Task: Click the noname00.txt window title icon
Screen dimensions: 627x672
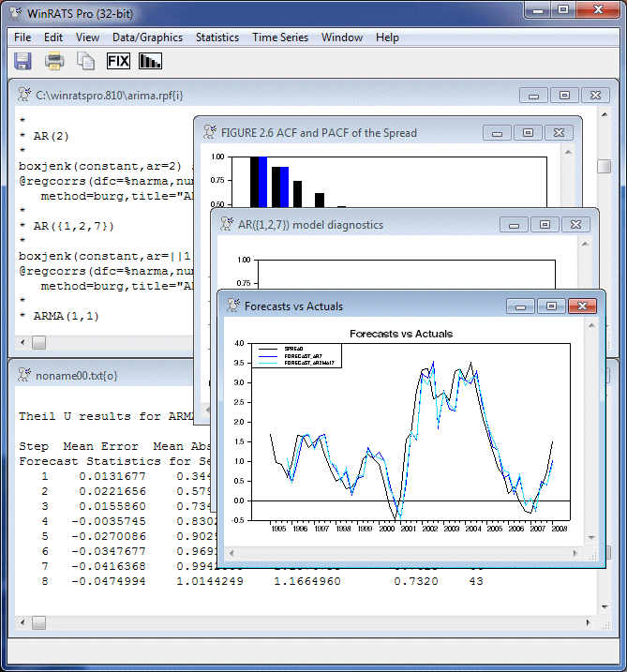Action: coord(24,375)
